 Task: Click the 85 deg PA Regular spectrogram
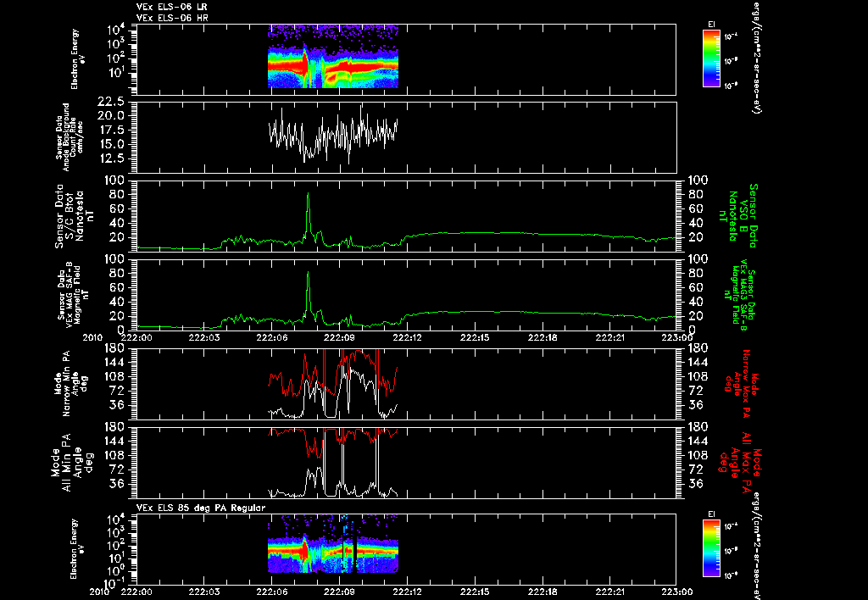click(x=332, y=543)
